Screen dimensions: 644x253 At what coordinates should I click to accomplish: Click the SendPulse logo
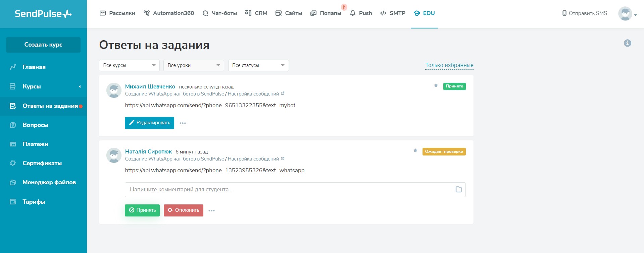[x=43, y=13]
